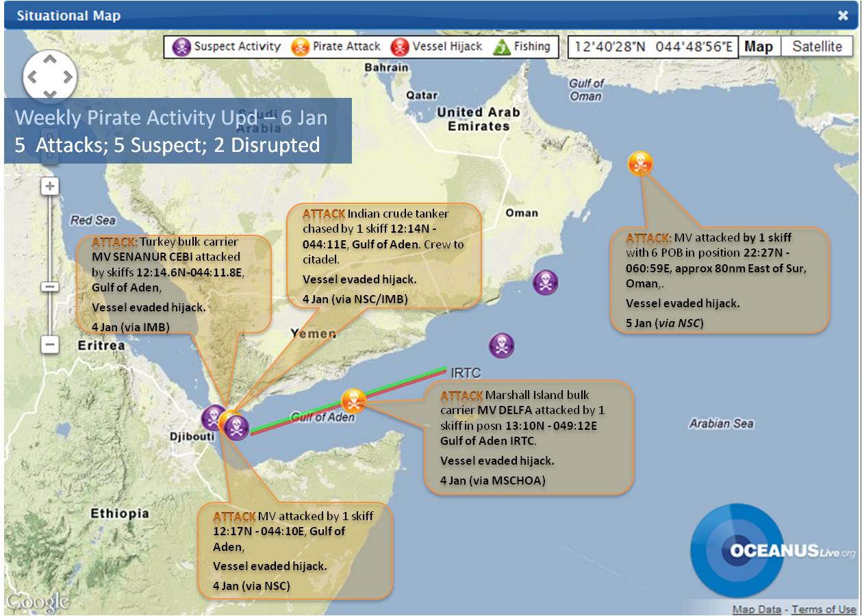Click the 'Eritrea' map label
The image size is (862, 616).
click(101, 346)
